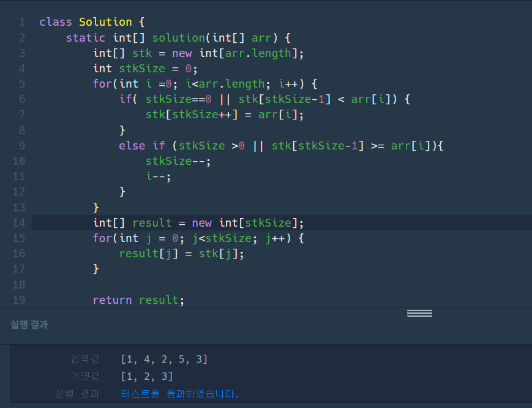Viewport: 532px width, 408px height.
Task: Click line number 1 in gutter
Action: [x=23, y=22]
